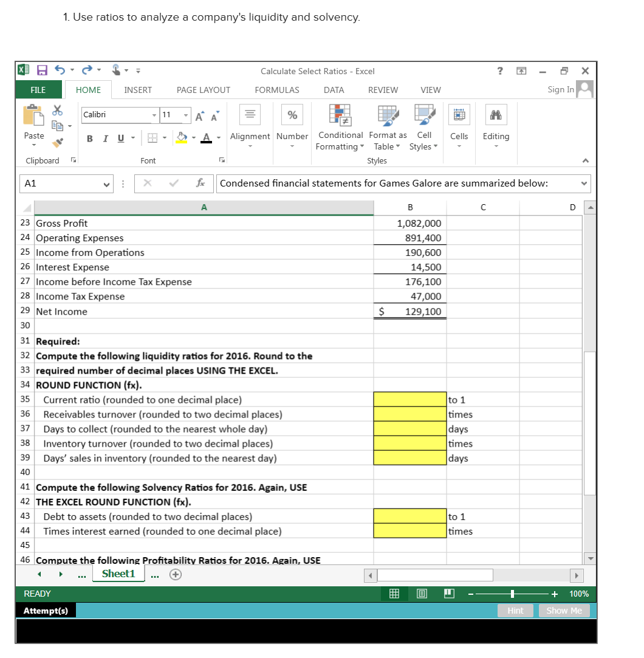Toggle bold formatting
This screenshot has height=658, width=644.
[90, 139]
